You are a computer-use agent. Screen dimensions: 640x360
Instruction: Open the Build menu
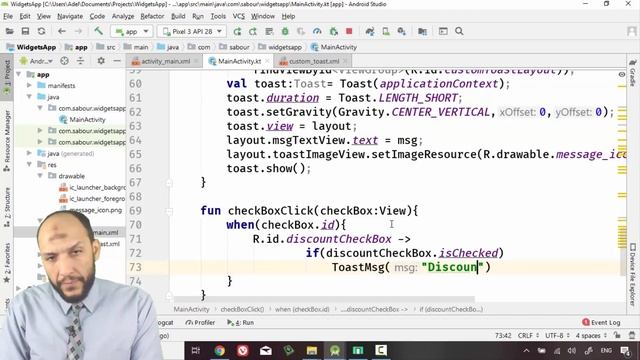click(x=178, y=16)
